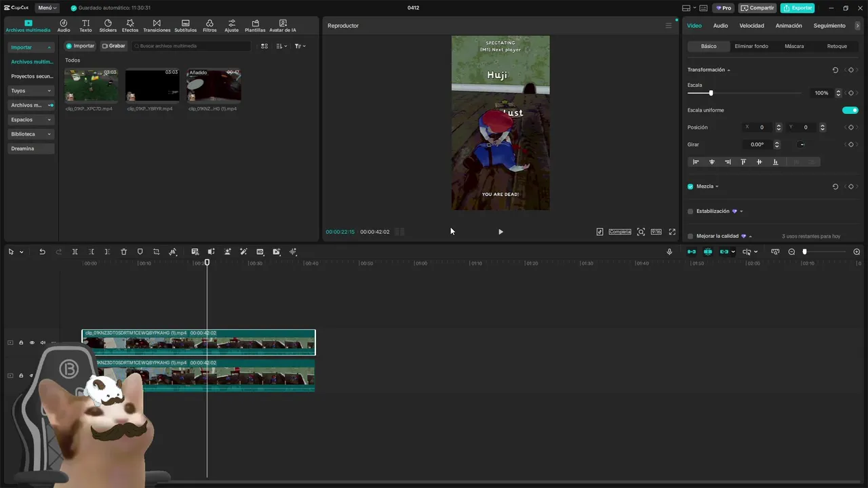The height and width of the screenshot is (488, 868).
Task: Open the Ajuste panel
Action: click(x=232, y=26)
